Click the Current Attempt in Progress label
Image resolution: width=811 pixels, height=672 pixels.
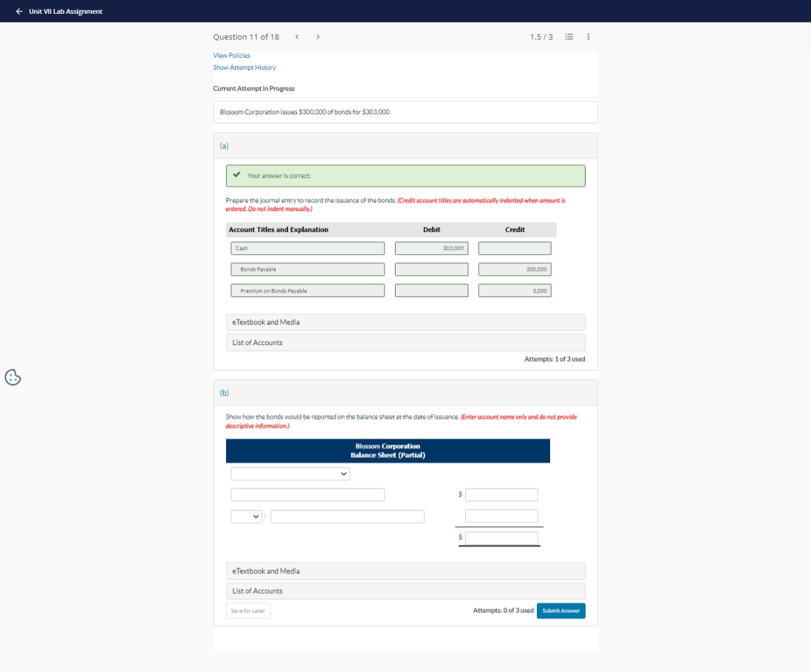click(x=254, y=89)
